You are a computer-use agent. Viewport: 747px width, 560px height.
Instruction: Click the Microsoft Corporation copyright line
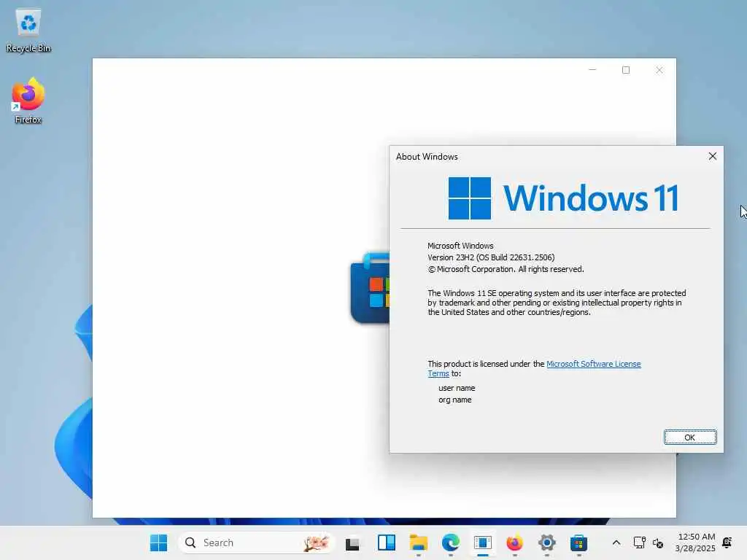(x=506, y=269)
